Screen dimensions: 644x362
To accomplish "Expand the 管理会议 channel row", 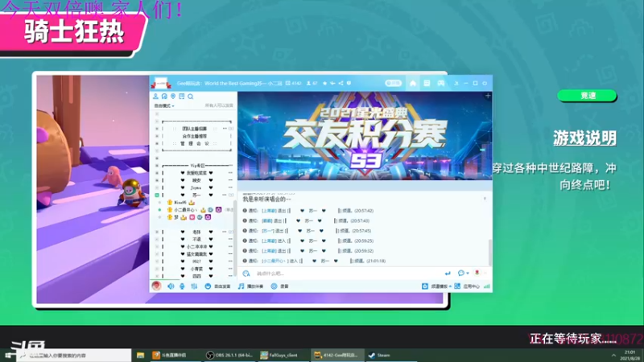I will pyautogui.click(x=157, y=143).
